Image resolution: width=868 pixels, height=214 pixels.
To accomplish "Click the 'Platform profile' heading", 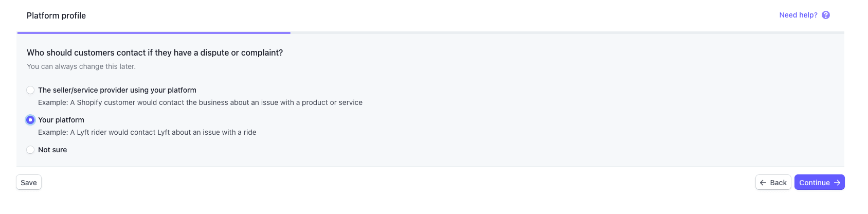I will pyautogui.click(x=56, y=15).
